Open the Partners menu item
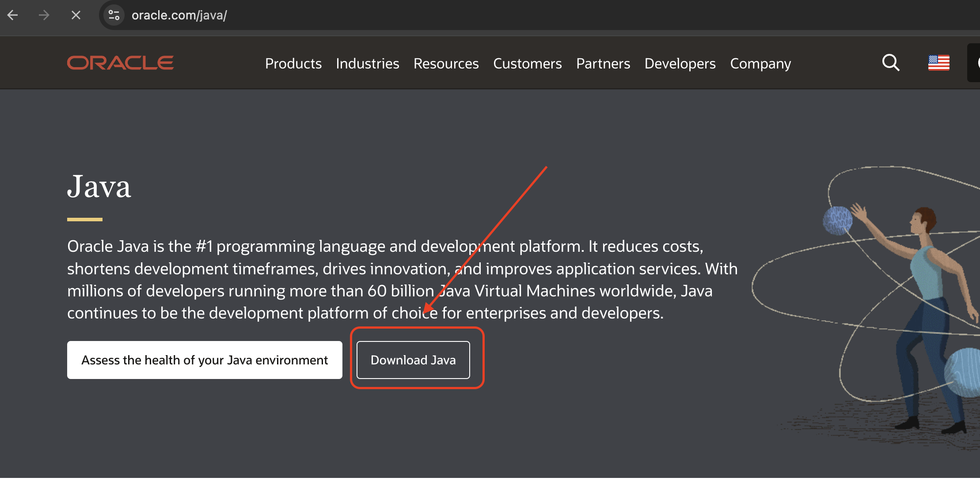 pyautogui.click(x=603, y=64)
